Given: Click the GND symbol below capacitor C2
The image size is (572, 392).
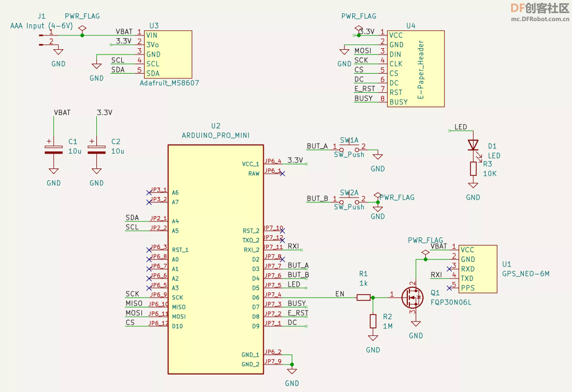Looking at the screenshot, I should tap(97, 171).
